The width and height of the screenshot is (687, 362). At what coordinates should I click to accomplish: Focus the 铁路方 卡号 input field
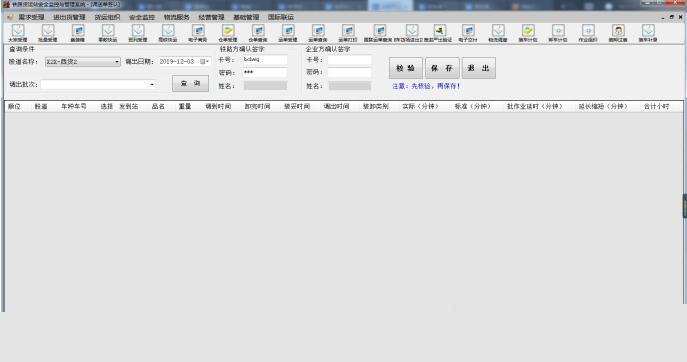coord(265,60)
